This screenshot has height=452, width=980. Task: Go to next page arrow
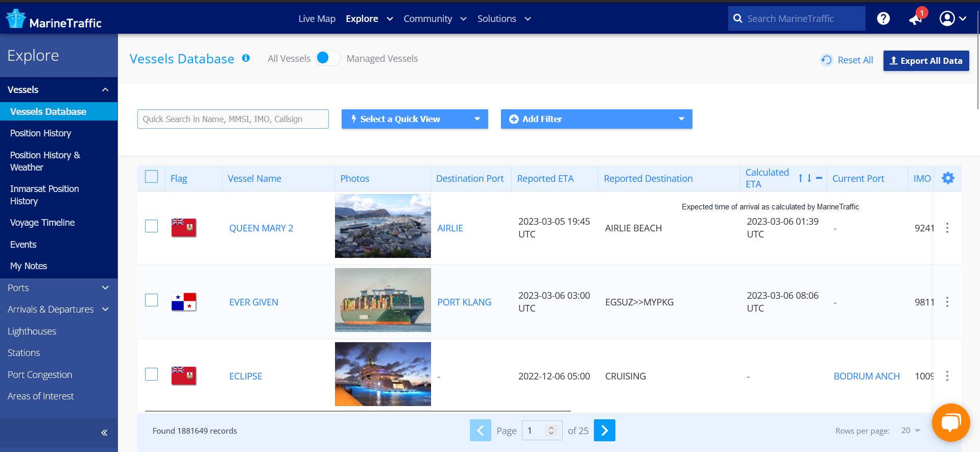(605, 431)
